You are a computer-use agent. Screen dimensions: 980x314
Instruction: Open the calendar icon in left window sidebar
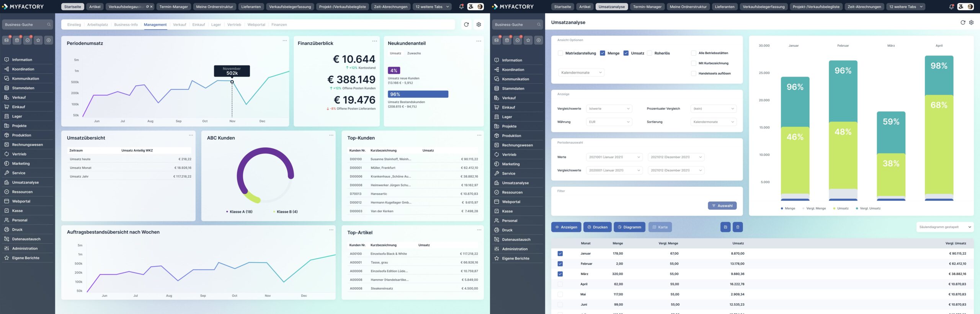17,40
